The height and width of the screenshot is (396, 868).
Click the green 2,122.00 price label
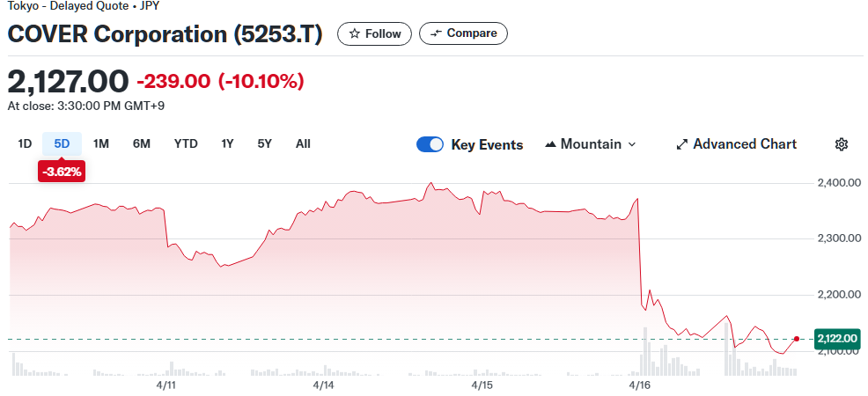(837, 338)
